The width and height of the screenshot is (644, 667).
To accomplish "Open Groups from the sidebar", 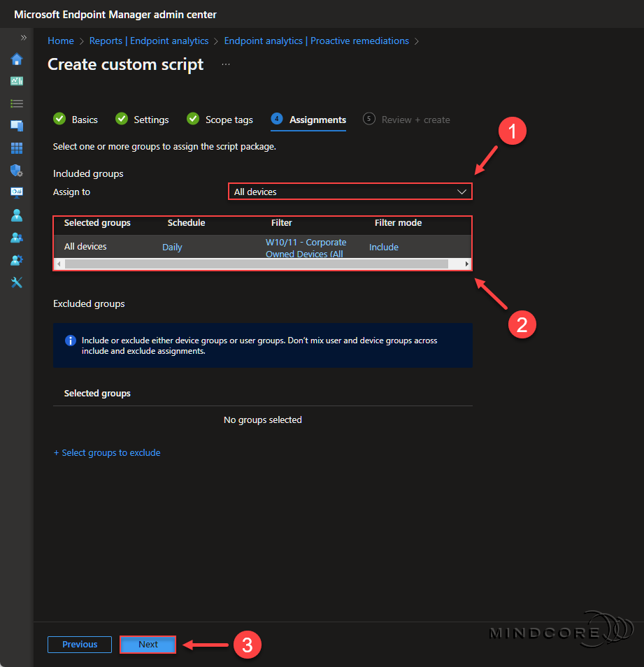I will (17, 238).
